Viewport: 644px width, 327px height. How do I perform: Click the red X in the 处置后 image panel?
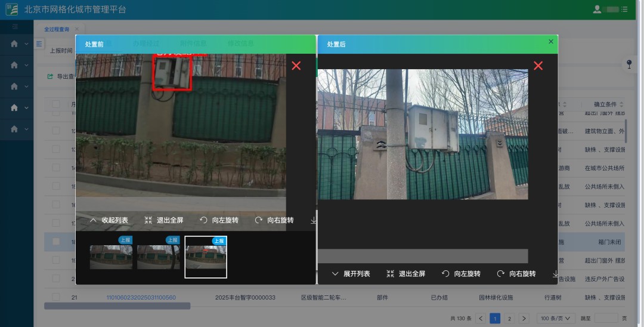(538, 66)
